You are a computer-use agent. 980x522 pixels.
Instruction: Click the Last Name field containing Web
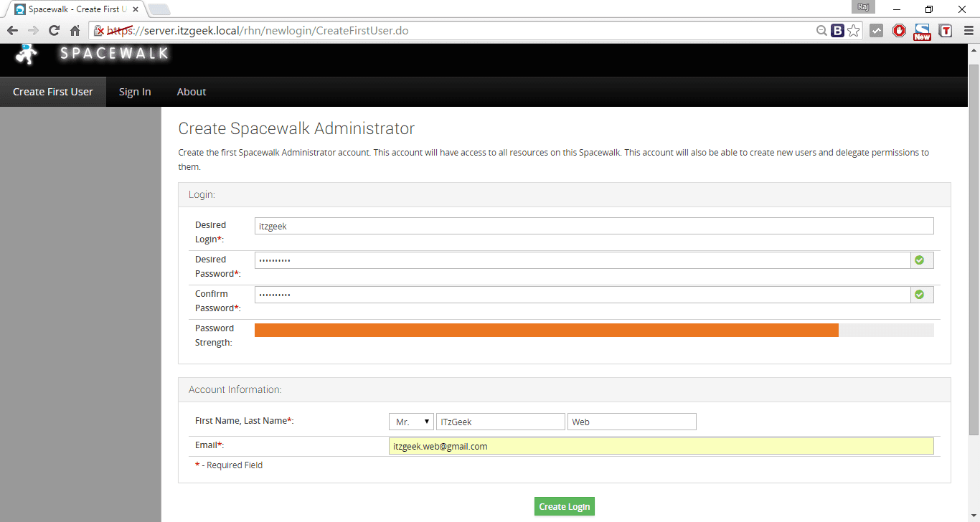click(x=632, y=422)
